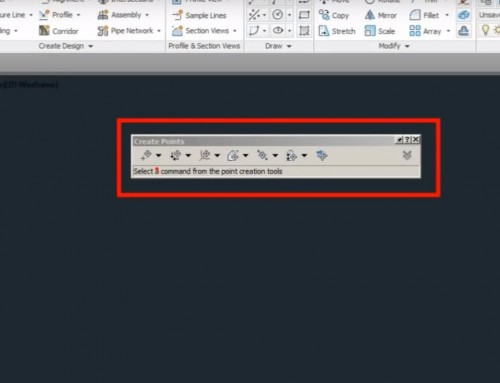The image size is (500, 383).
Task: Select the Intersections point creation tool icon
Action: [x=176, y=155]
